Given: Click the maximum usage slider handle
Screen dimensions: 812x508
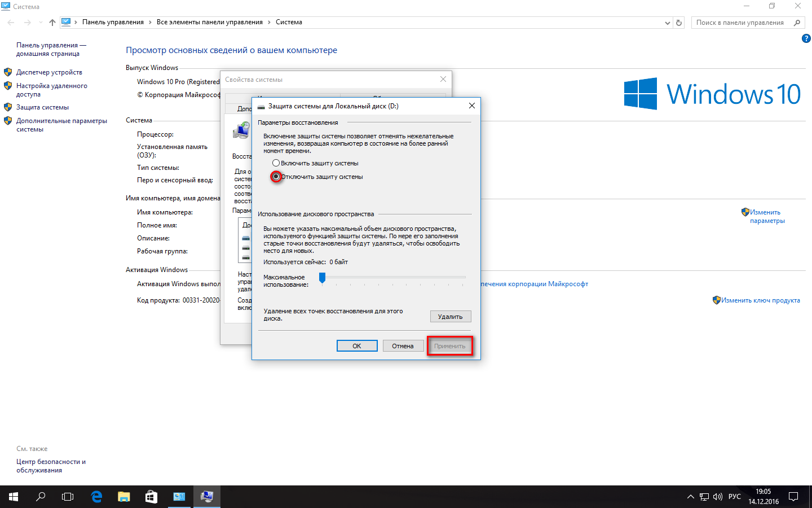Looking at the screenshot, I should (x=322, y=277).
